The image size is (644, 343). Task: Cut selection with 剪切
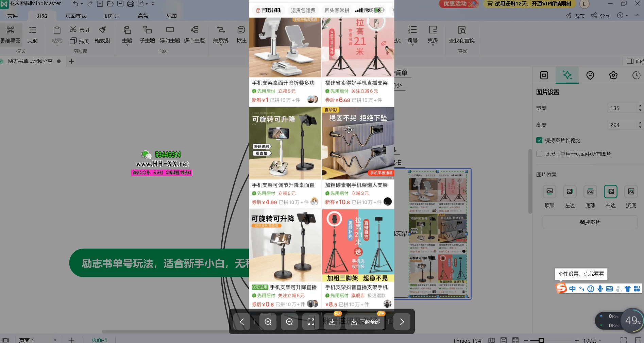(80, 30)
